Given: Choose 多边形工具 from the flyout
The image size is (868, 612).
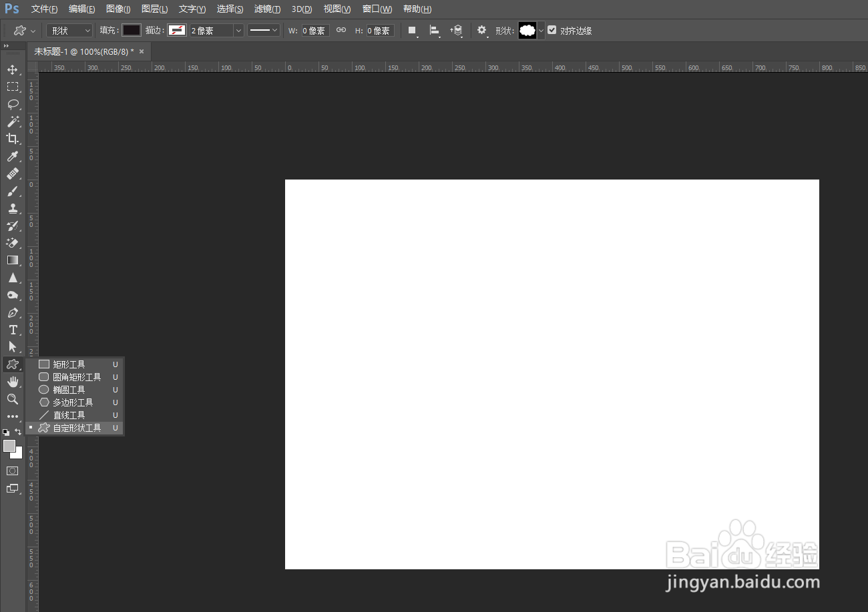Looking at the screenshot, I should (x=74, y=402).
